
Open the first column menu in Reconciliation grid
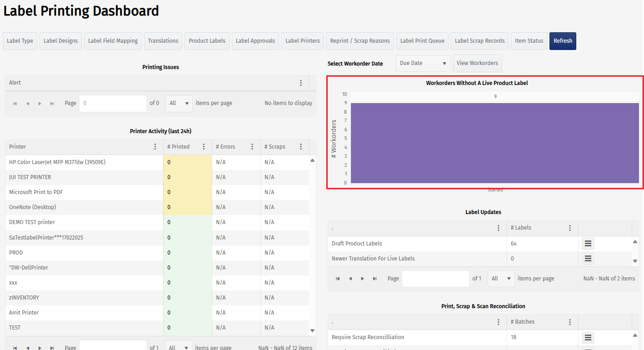(x=499, y=322)
